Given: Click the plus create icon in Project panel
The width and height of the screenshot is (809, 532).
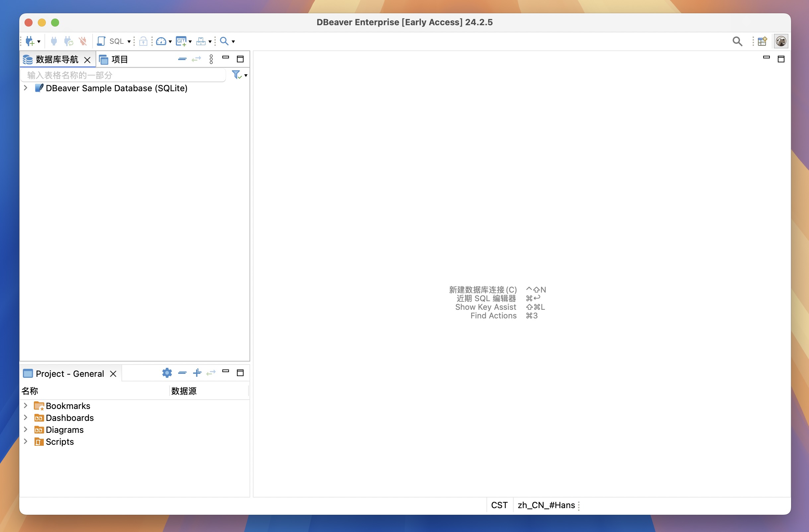Looking at the screenshot, I should coord(197,373).
